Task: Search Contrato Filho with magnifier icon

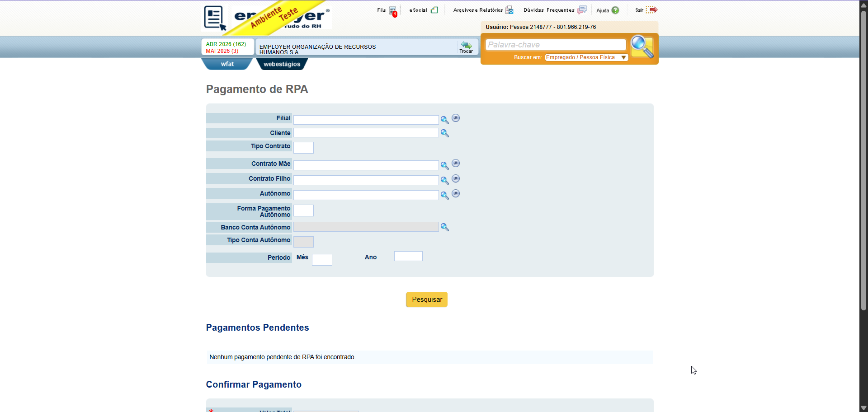Action: 445,181
